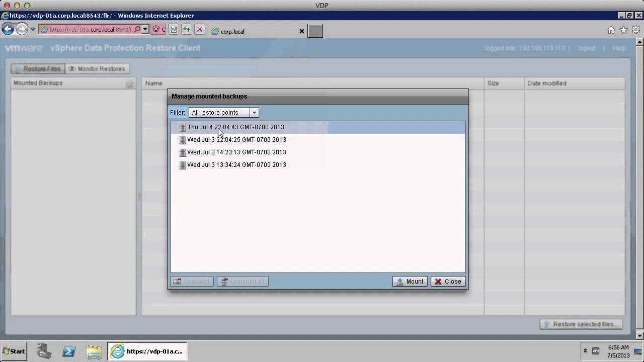This screenshot has height=362, width=644.
Task: Click the Close button in the dialog
Action: (448, 282)
